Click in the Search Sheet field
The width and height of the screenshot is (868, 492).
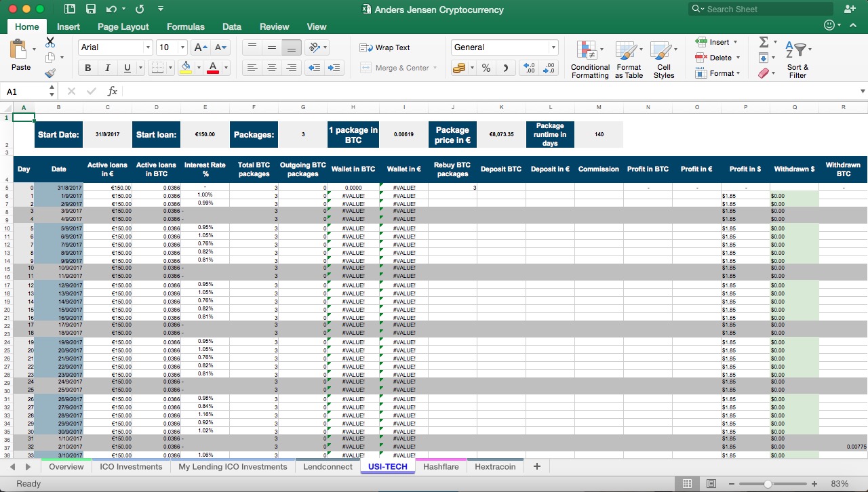[x=761, y=9]
